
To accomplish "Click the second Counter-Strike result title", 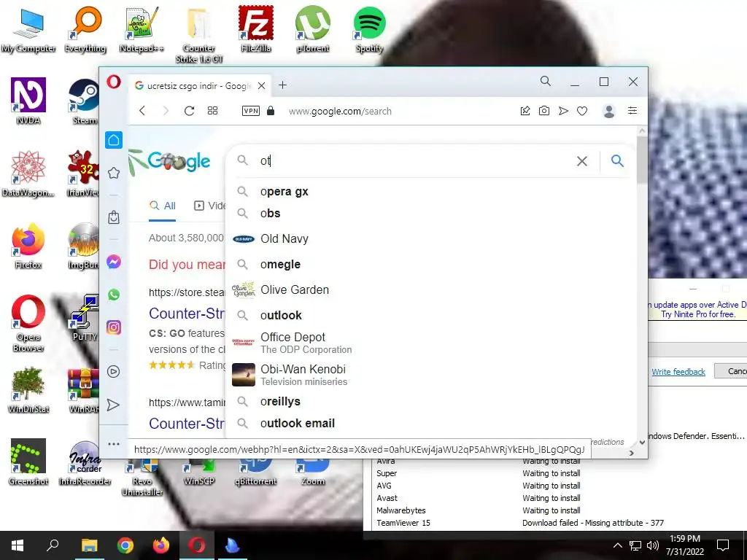I will (187, 424).
